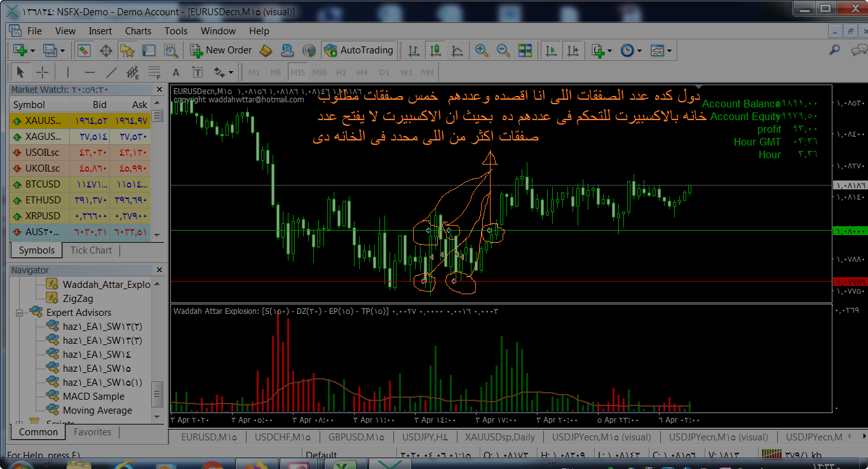
Task: Select the Arrows objects icon
Action: tap(219, 72)
